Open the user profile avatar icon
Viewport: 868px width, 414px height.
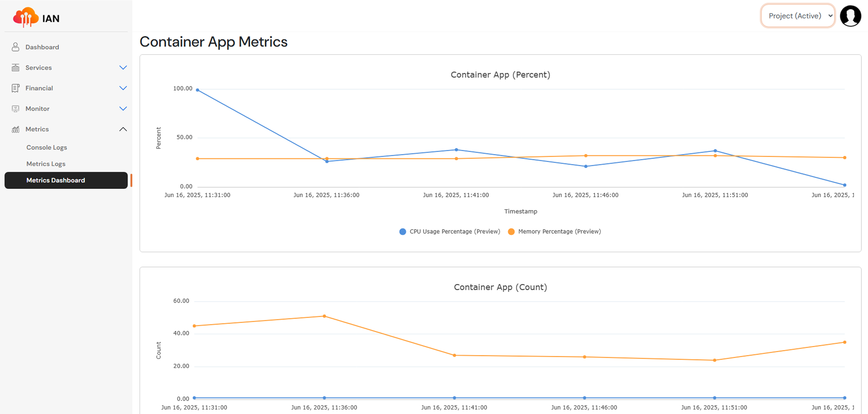point(850,16)
